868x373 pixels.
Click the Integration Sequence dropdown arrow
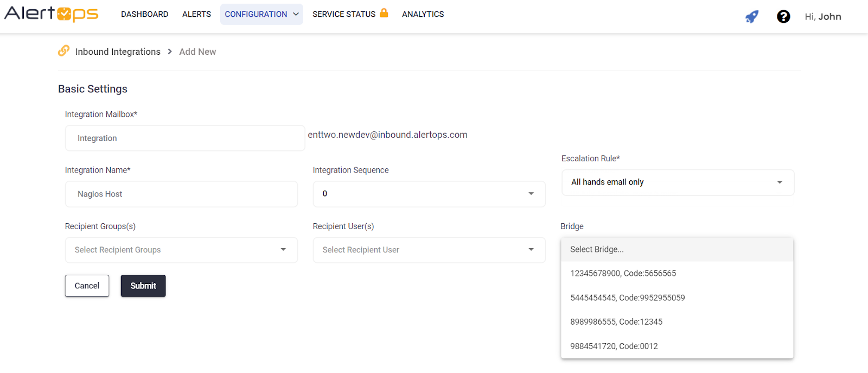click(531, 194)
